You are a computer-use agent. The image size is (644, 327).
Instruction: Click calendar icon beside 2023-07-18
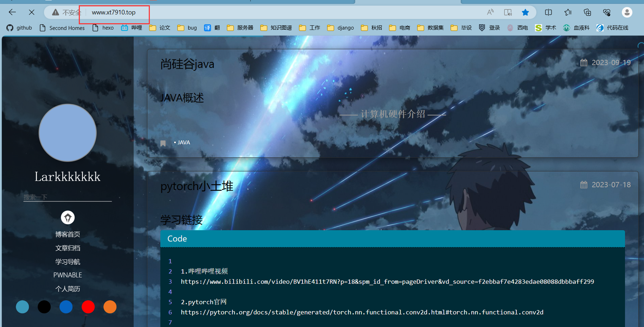coord(584,185)
